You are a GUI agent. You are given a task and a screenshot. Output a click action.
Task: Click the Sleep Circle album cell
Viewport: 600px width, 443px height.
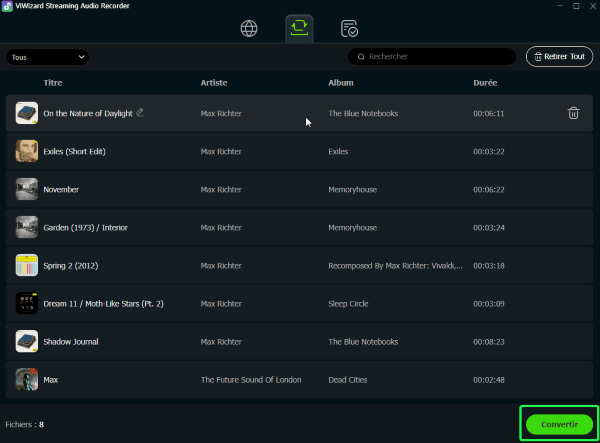point(348,304)
